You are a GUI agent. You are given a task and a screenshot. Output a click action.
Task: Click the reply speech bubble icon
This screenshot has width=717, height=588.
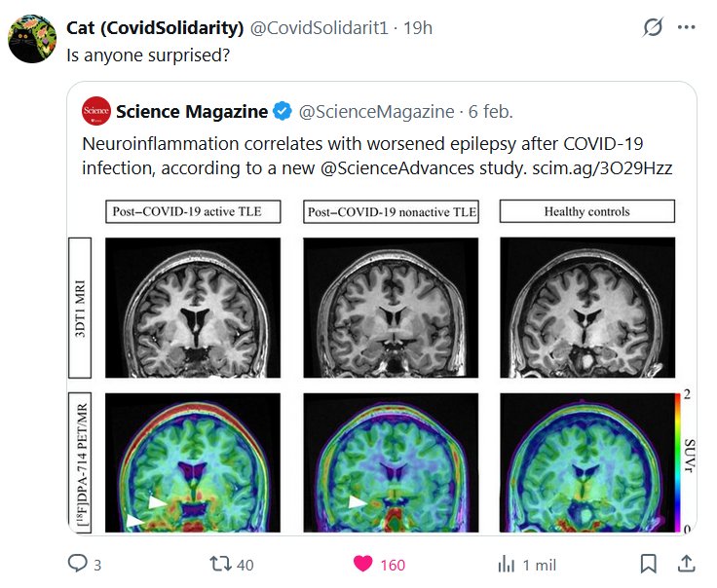[77, 564]
